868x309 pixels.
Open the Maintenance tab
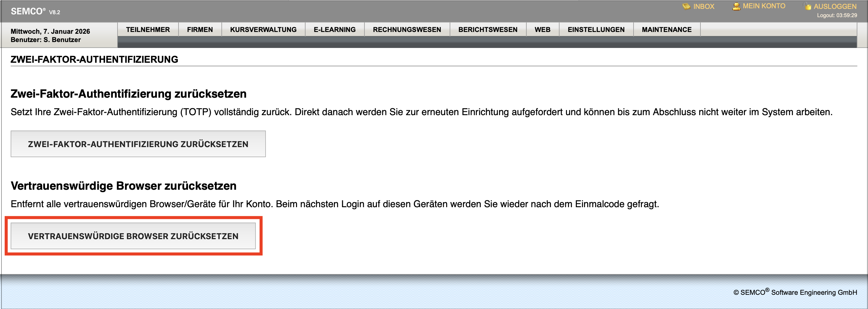[667, 30]
